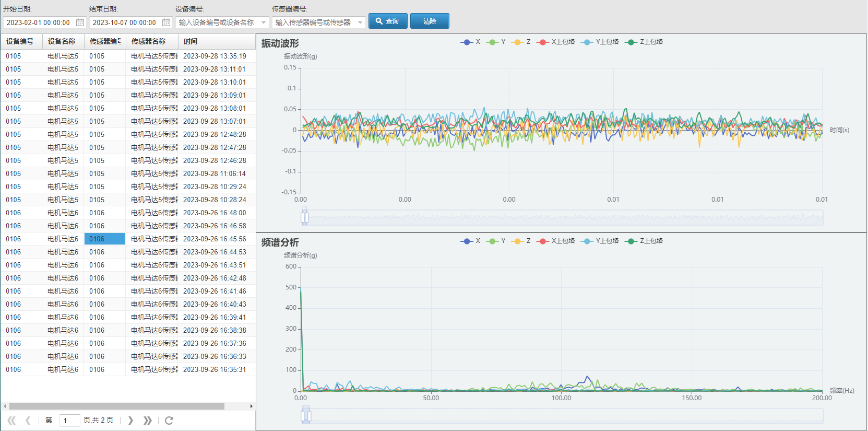Screen dimensions: 868x431
Task: Select the row timed 2023-09-26 16:35:31
Action: tap(128, 369)
